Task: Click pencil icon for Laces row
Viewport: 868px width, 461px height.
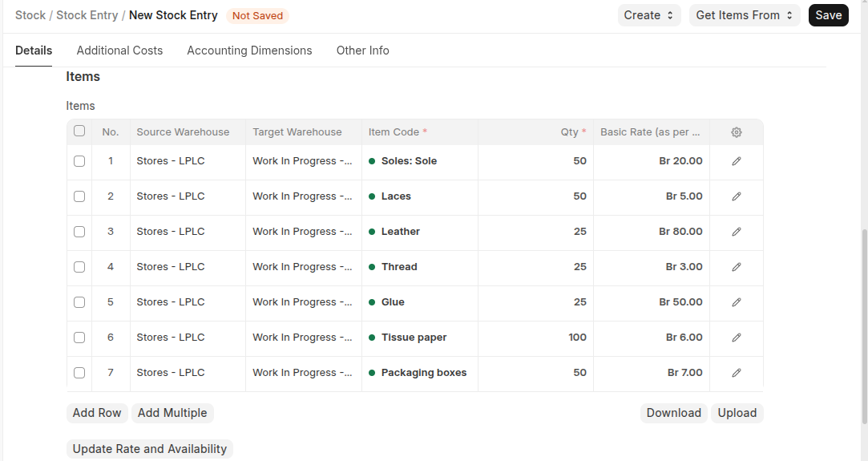Action: pos(737,196)
